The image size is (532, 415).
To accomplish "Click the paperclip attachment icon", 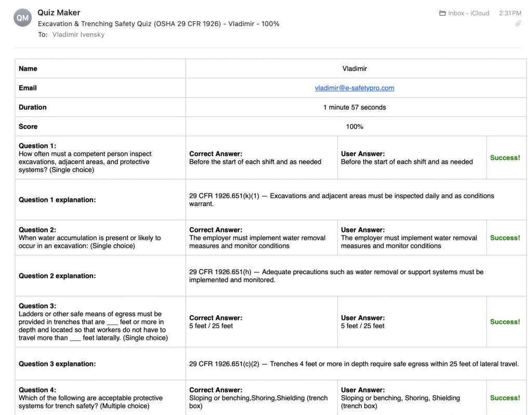I will 518,23.
